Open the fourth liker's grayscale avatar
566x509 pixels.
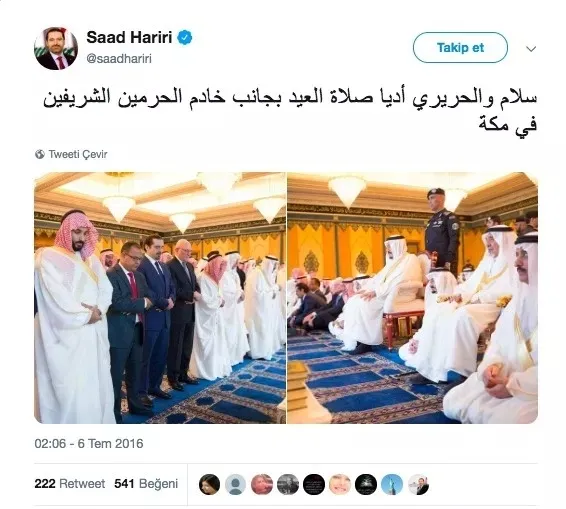[288, 484]
